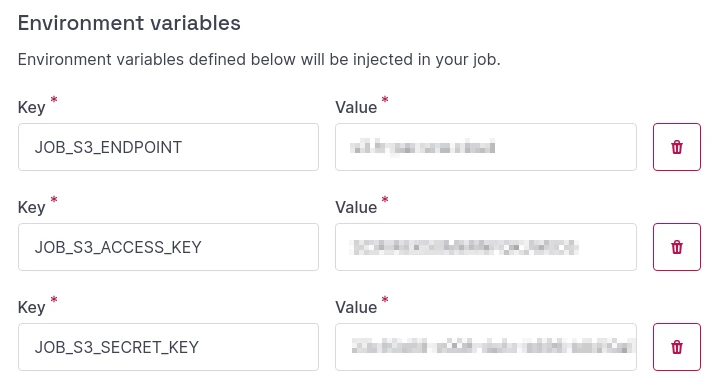Click trash icon beside JOB_S3_SECRET_KEY row
Viewport: 718px width, 390px height.
click(676, 347)
